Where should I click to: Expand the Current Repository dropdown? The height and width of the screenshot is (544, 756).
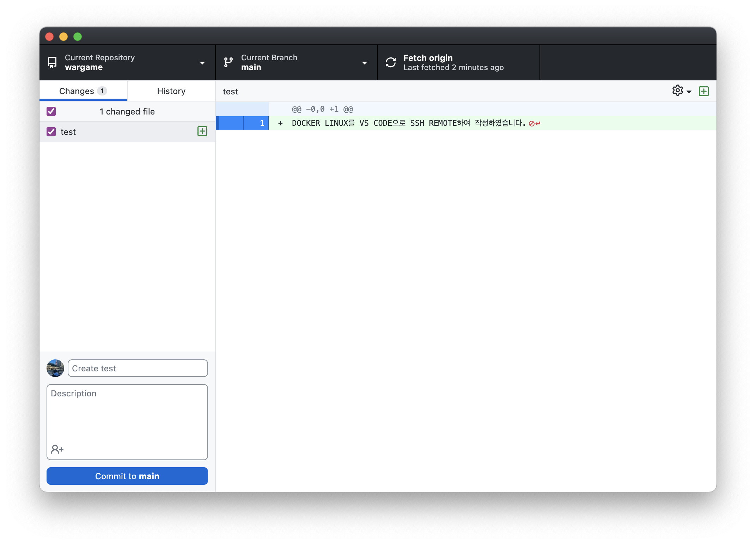point(202,63)
